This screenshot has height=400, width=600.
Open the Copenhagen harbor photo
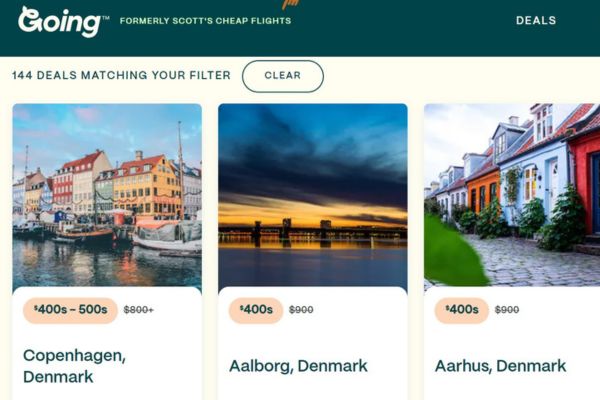[x=107, y=195]
